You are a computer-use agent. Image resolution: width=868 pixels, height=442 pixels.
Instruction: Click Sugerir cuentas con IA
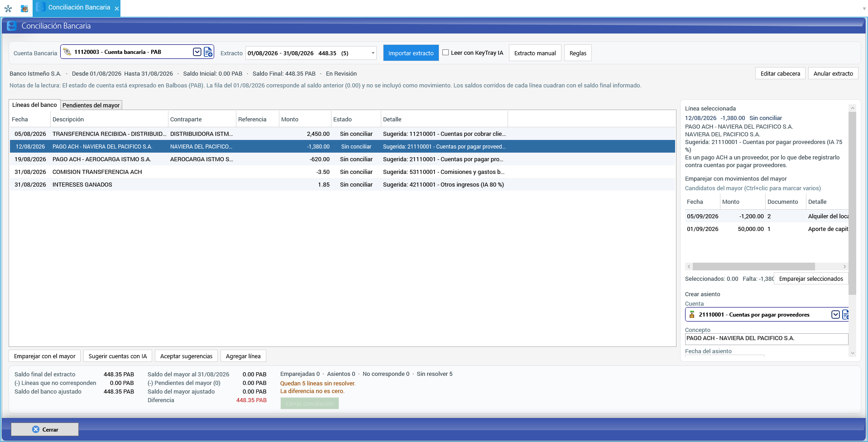click(118, 356)
